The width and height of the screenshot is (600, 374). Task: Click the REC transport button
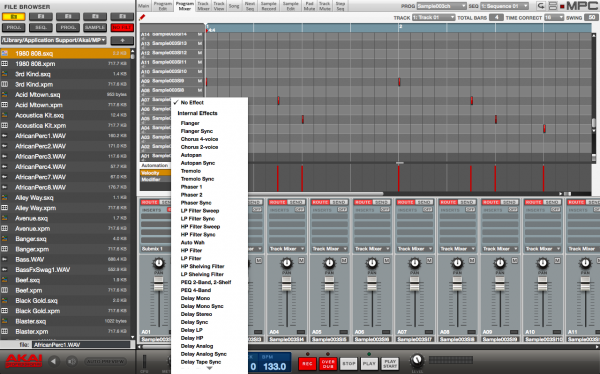point(307,364)
